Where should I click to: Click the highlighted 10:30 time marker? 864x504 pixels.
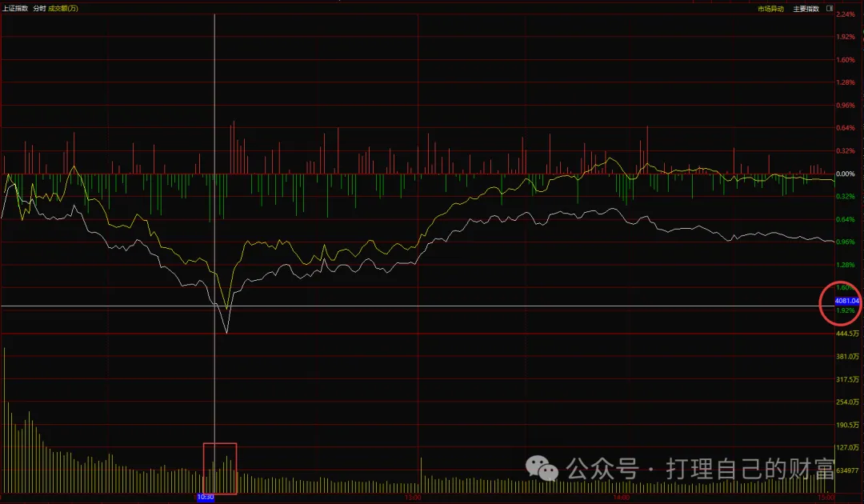[206, 497]
